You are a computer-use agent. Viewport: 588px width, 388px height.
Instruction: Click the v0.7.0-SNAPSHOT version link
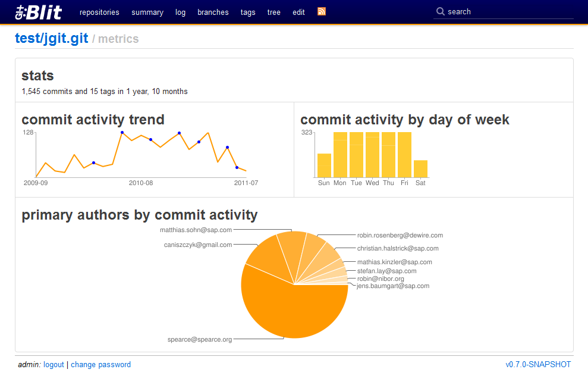click(x=537, y=365)
